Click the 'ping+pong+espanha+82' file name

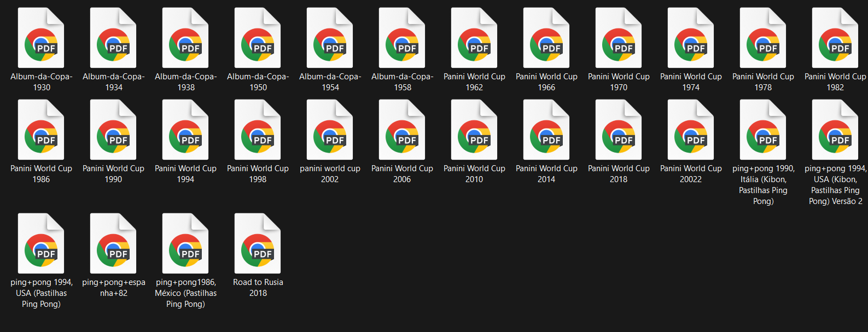coord(113,288)
